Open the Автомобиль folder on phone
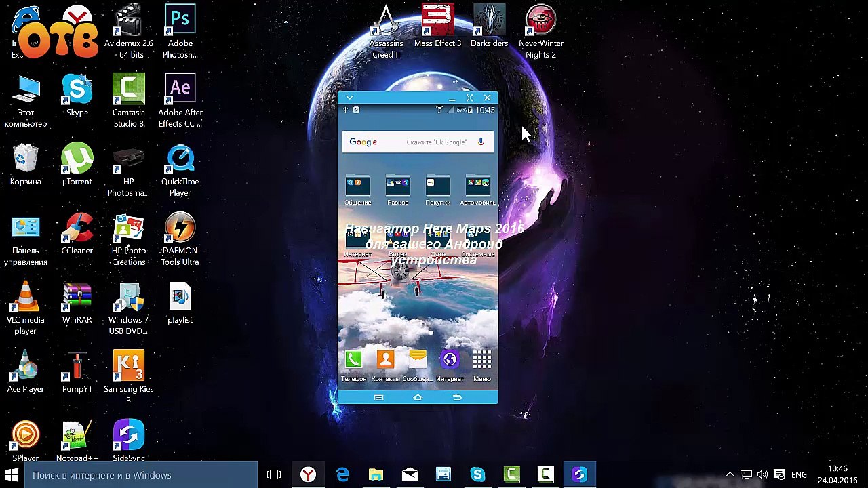This screenshot has height=488, width=868. pyautogui.click(x=478, y=186)
